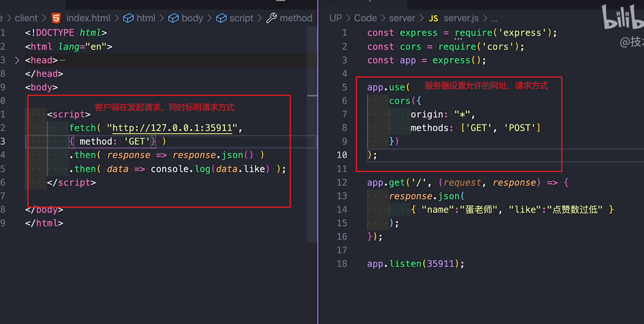
Task: Click console.log in second then callback
Action: [180, 169]
